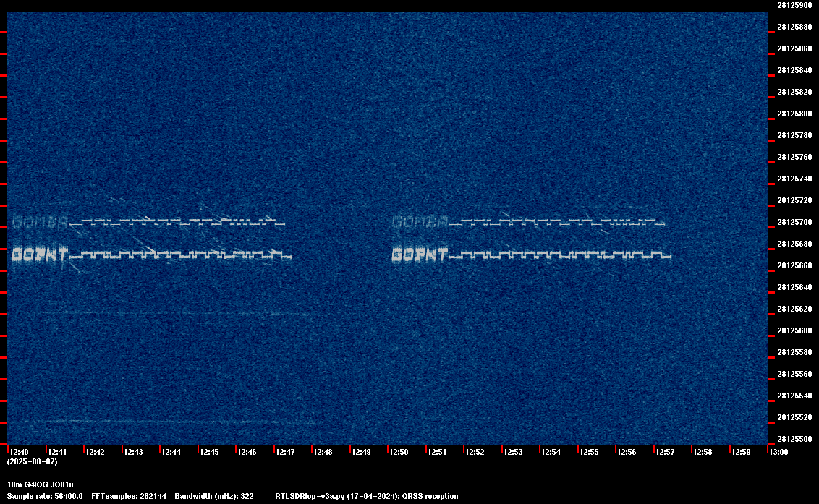
Task: Click the "10m G4IOG JO01ii" station caption
Action: tap(41, 484)
